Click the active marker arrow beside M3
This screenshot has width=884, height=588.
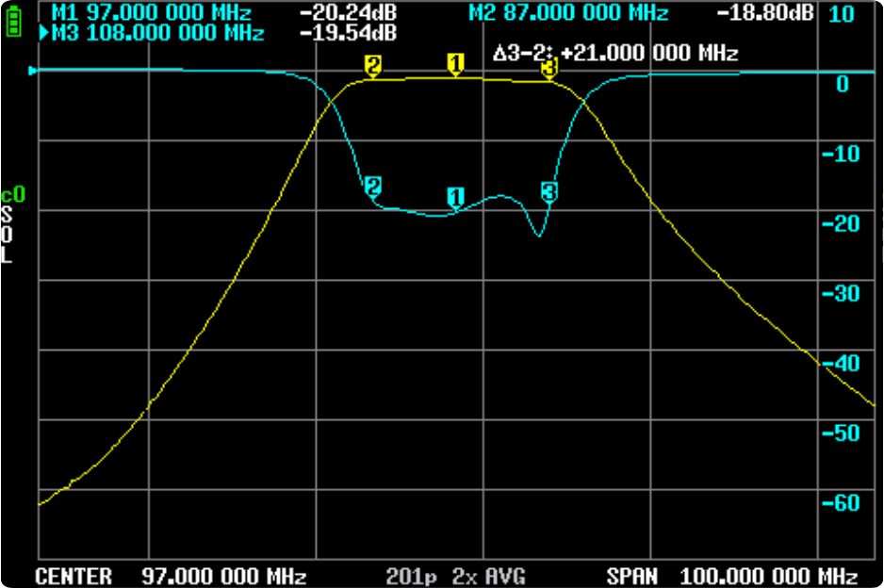click(43, 34)
